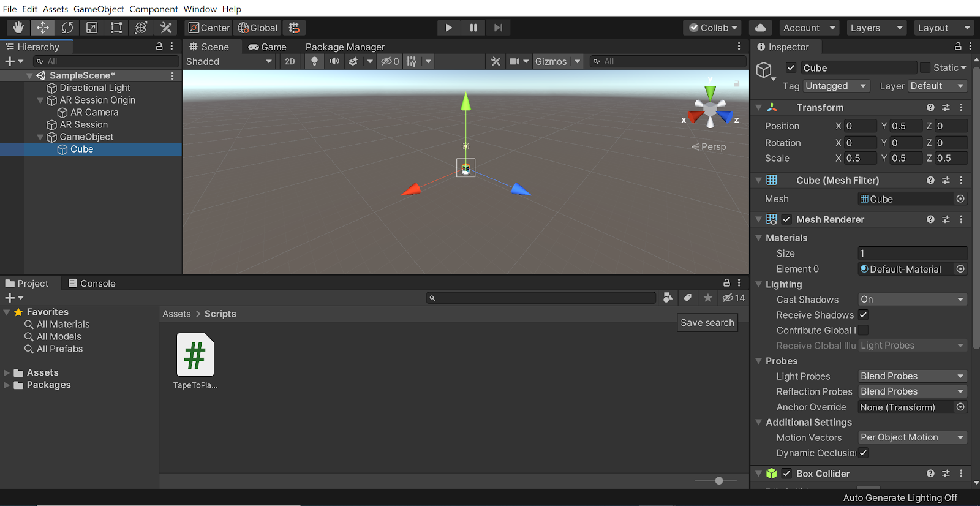Open the Shaded draw mode dropdown
Image resolution: width=980 pixels, height=506 pixels.
(229, 61)
